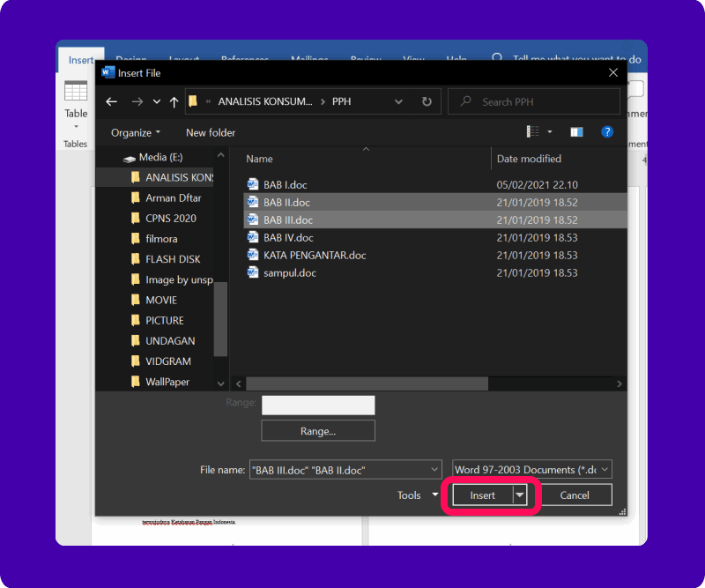
Task: Click the horizontal scrollbar in file list
Action: coord(367,384)
